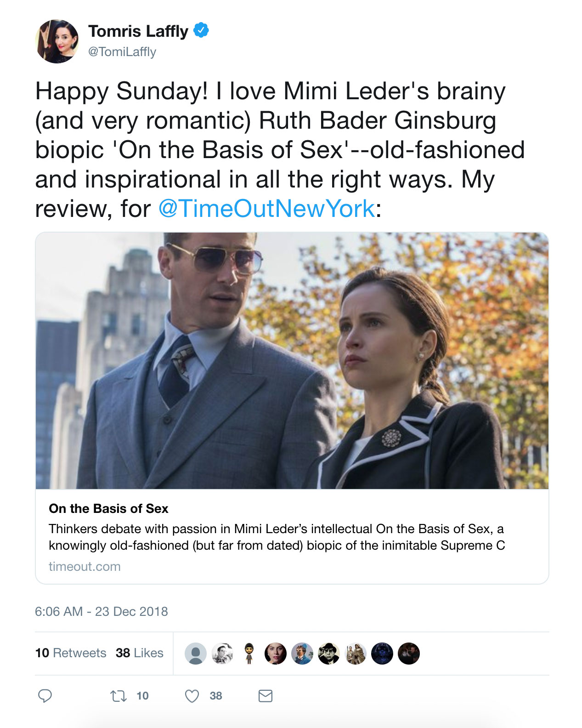The height and width of the screenshot is (728, 582).
Task: Visit the timeout.com domain link
Action: [85, 566]
